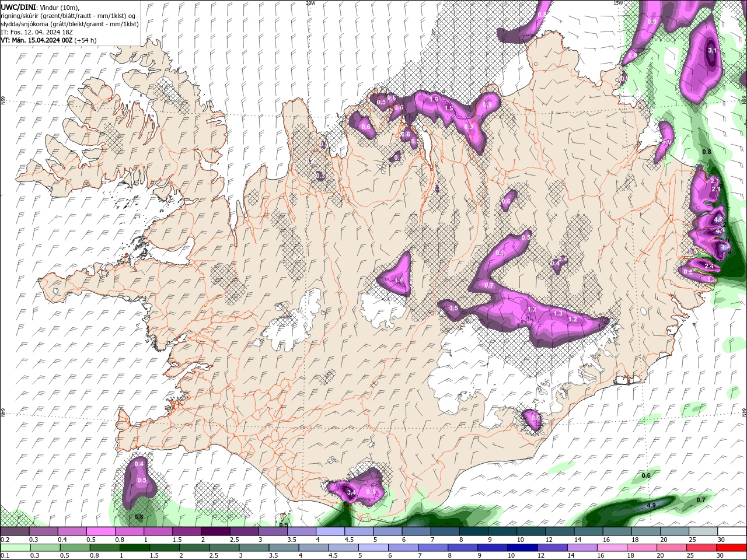Click the 'VT: Mán. 15.04.2024 00Z (+54 h)' line
The image size is (747, 560).
48,40
